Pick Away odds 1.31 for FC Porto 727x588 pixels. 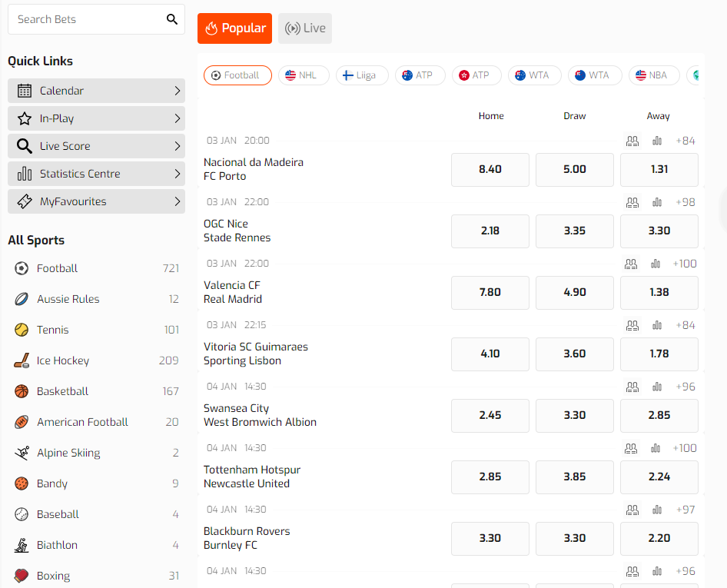[659, 170]
